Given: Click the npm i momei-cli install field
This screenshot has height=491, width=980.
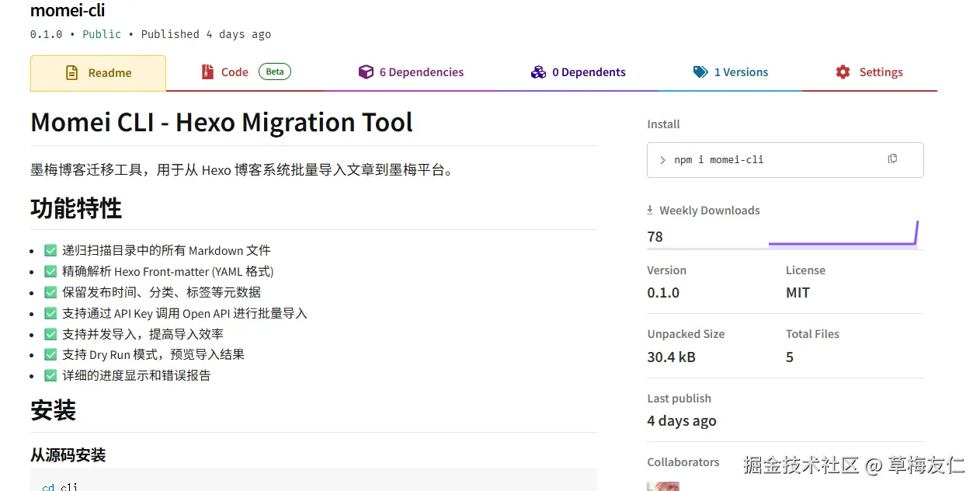Looking at the screenshot, I should click(785, 160).
